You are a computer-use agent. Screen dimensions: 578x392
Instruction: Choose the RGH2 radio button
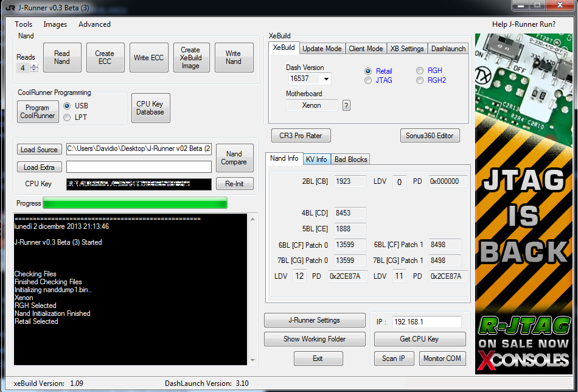(420, 80)
